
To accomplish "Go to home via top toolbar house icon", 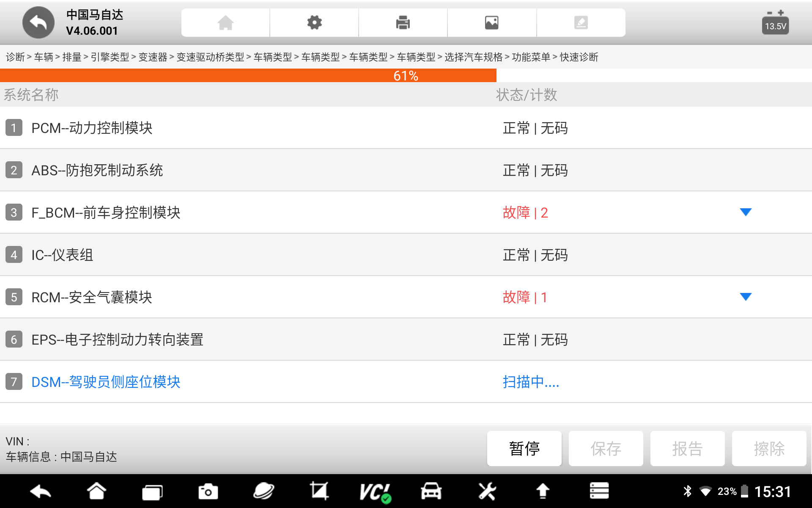I will (225, 22).
